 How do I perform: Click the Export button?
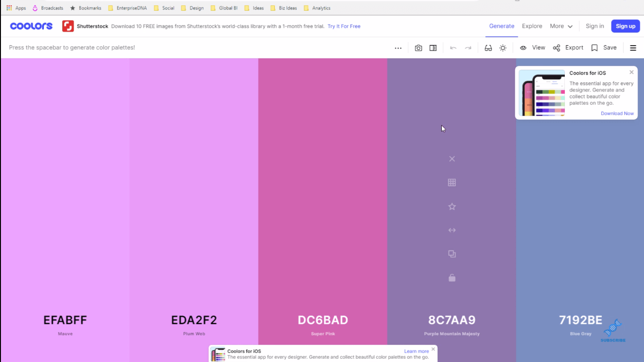tap(568, 48)
